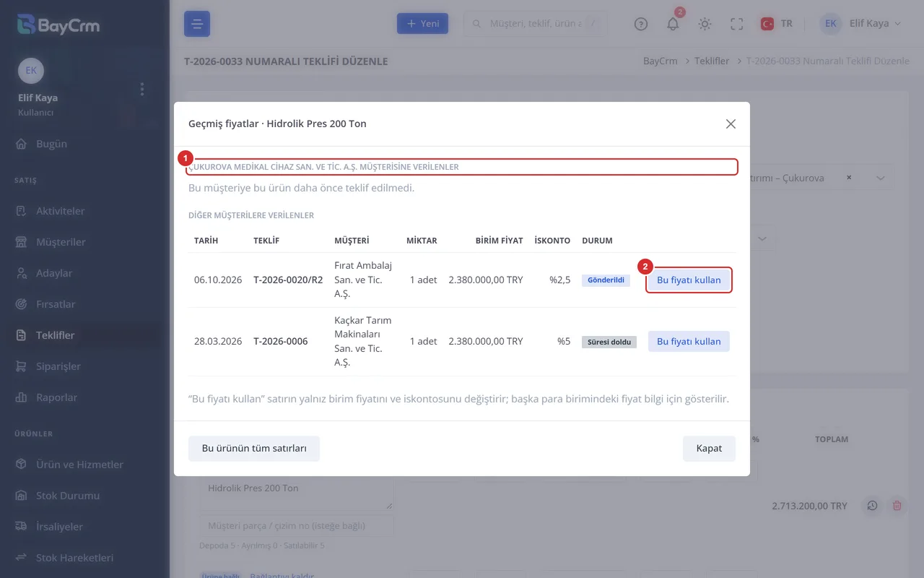Click the Ürün ve Hizmetler box icon

(22, 465)
